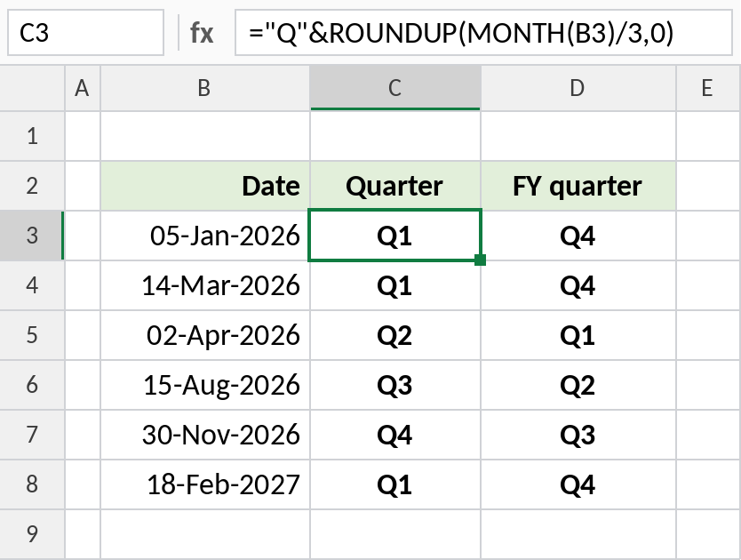This screenshot has width=741, height=560.
Task: Select Quarter cell Q3 in row 6
Action: click(395, 385)
